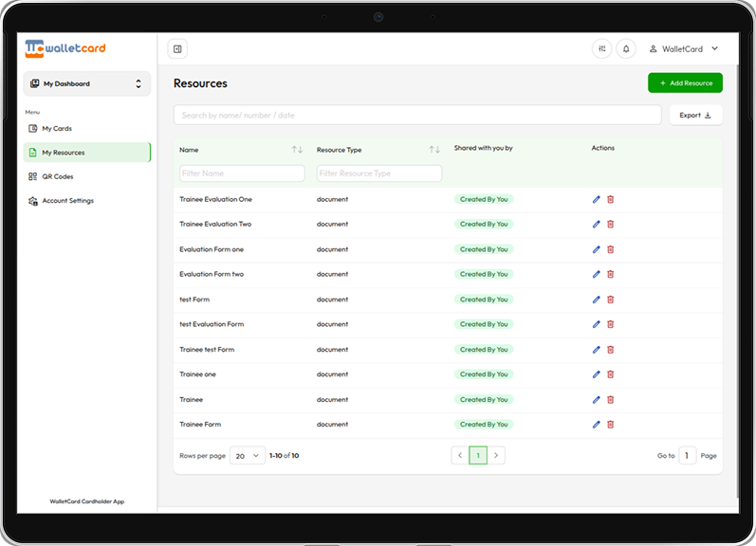Open the filter settings sliders icon
Viewport: 756px width, 546px height.
click(x=601, y=48)
